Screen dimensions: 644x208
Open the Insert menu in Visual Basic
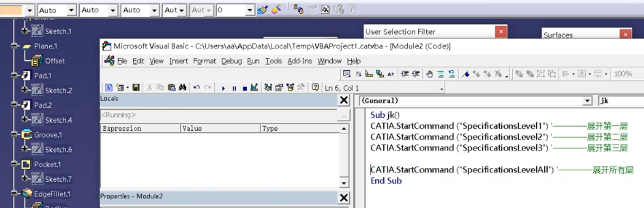[x=179, y=61]
